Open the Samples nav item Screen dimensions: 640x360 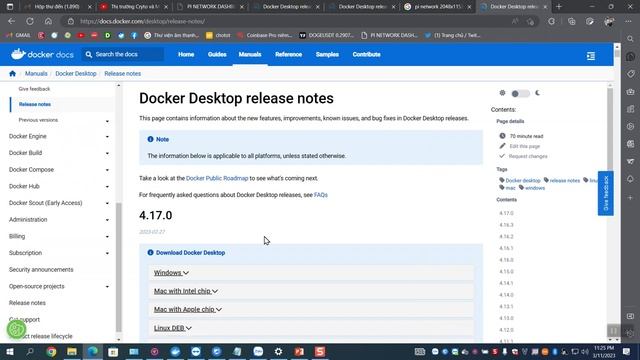(x=327, y=54)
